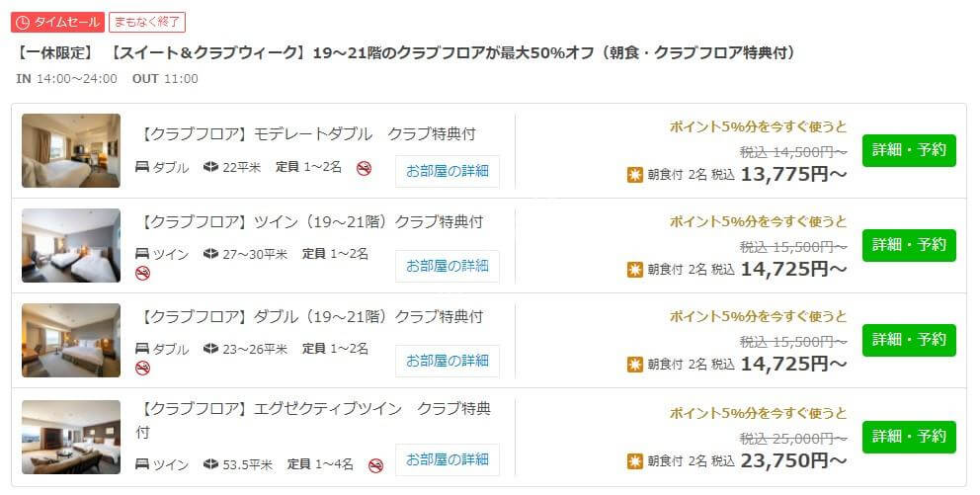
Task: Click the room size icon next to 53.5平米
Action: click(x=210, y=464)
